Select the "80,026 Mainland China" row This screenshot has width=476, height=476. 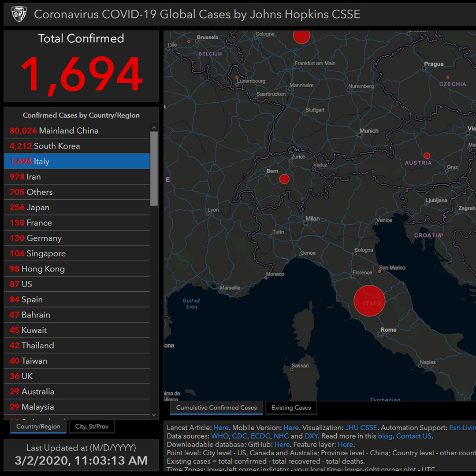[77, 130]
